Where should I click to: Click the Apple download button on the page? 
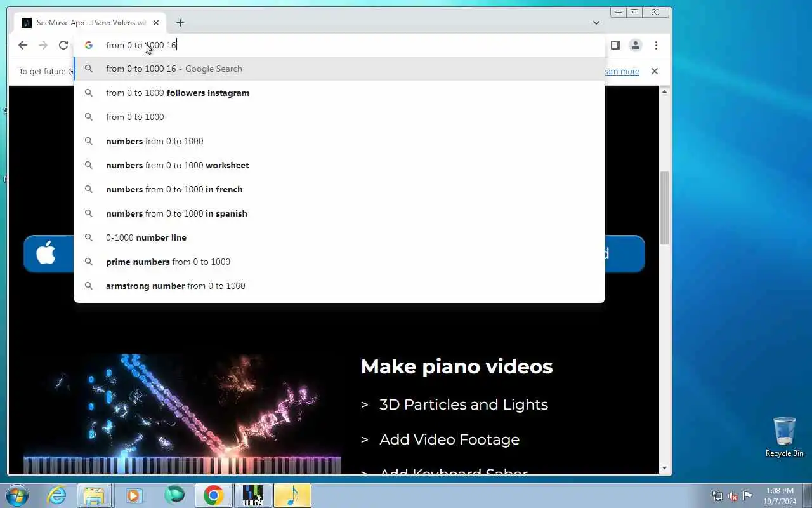coord(48,253)
